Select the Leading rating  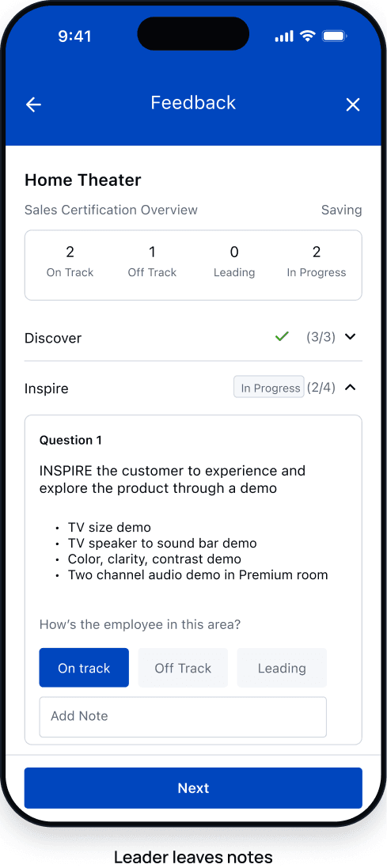click(282, 668)
